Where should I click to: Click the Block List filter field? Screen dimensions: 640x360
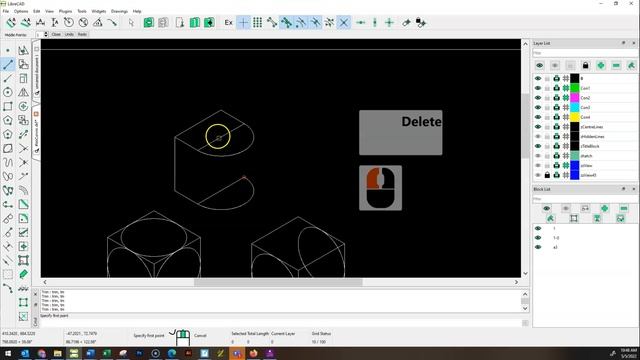[584, 199]
